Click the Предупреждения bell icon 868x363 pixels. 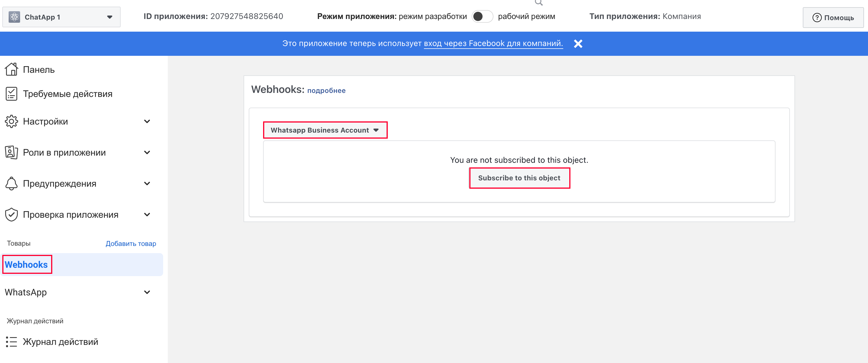11,184
